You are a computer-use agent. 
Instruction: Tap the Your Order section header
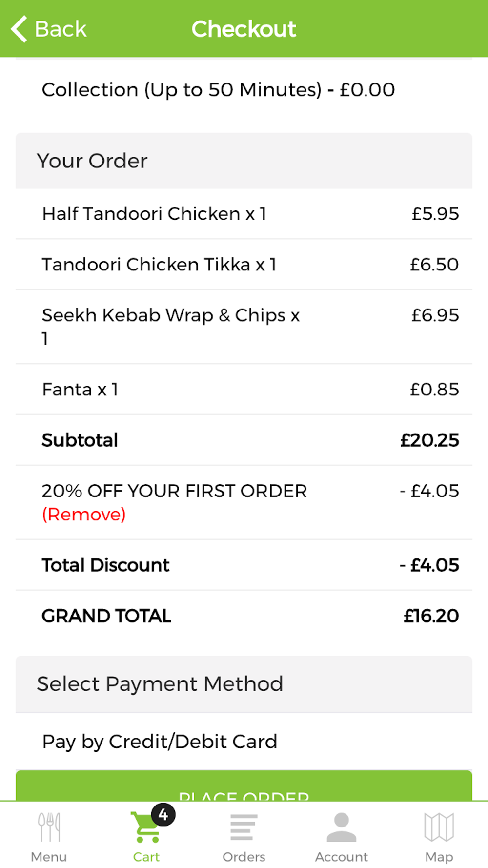pos(244,161)
